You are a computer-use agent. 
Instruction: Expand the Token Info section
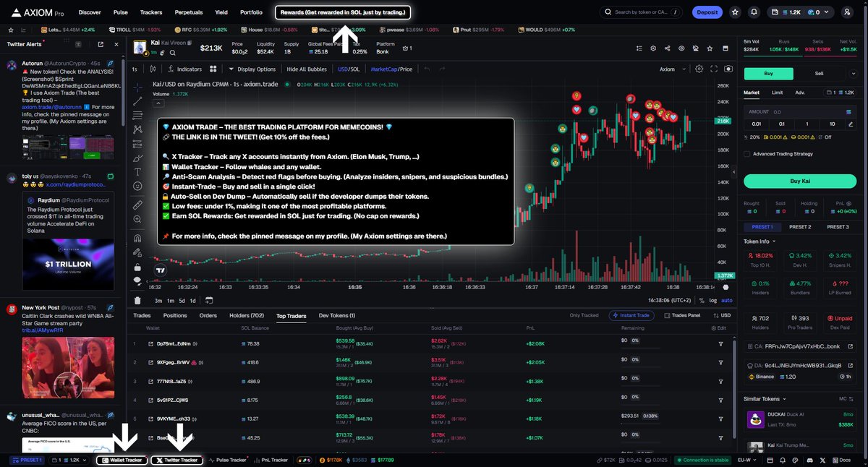click(759, 241)
